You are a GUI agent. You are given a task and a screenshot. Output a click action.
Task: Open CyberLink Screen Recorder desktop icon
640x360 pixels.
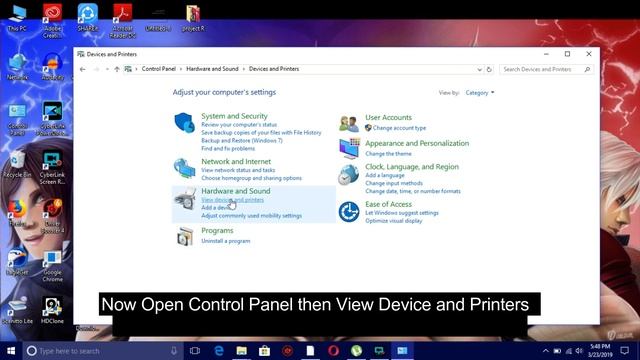tap(52, 168)
